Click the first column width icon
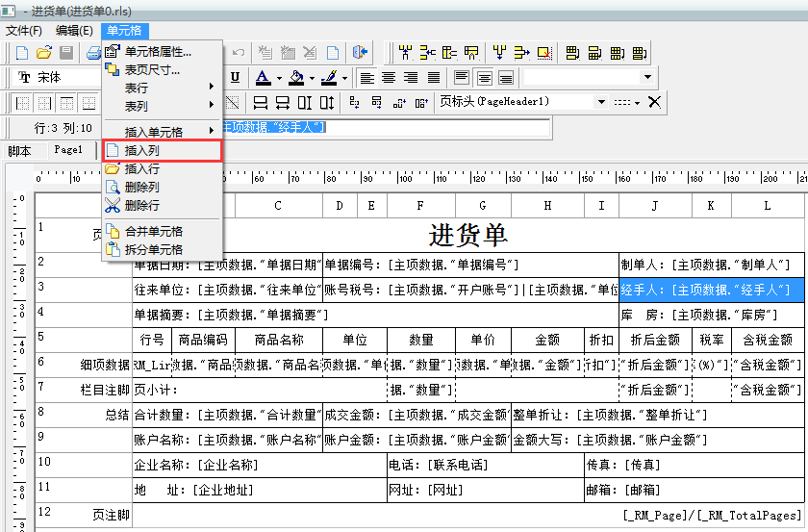Image resolution: width=808 pixels, height=532 pixels. click(305, 103)
